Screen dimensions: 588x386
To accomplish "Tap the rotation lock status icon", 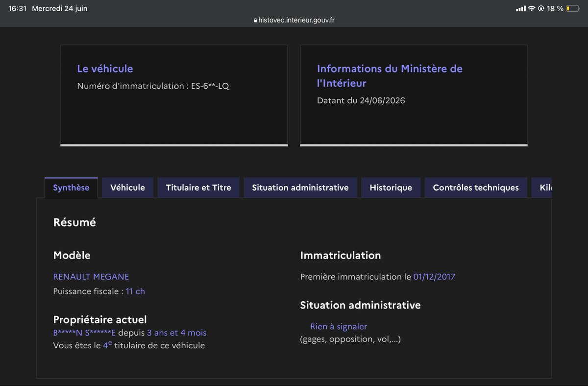I will click(x=541, y=9).
